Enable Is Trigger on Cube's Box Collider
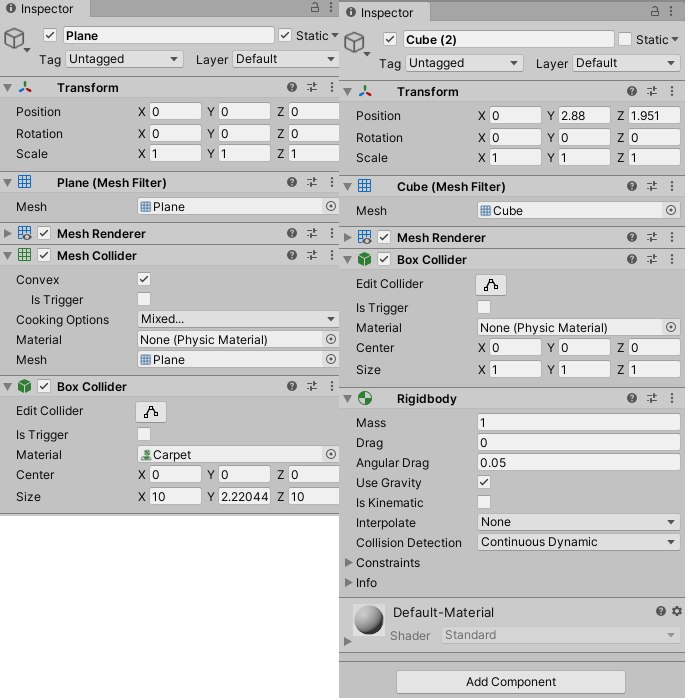 point(484,307)
